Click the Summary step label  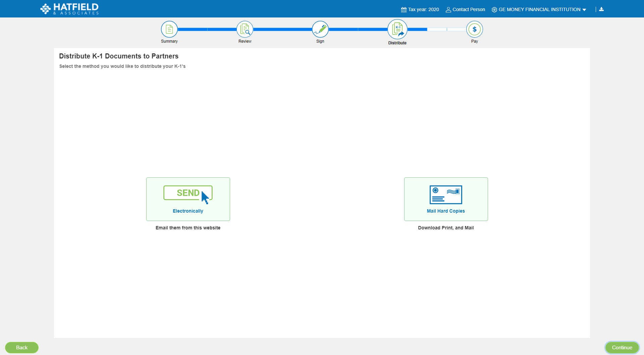(169, 41)
